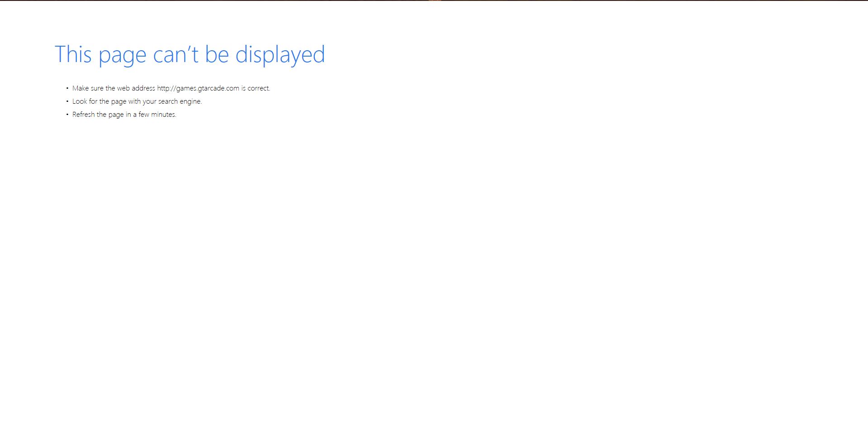Click the word "be" in the heading
868x427 pixels.
click(x=217, y=54)
